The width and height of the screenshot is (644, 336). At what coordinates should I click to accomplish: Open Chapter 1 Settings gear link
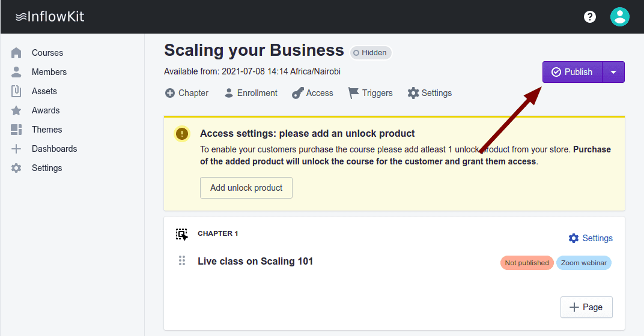point(591,238)
